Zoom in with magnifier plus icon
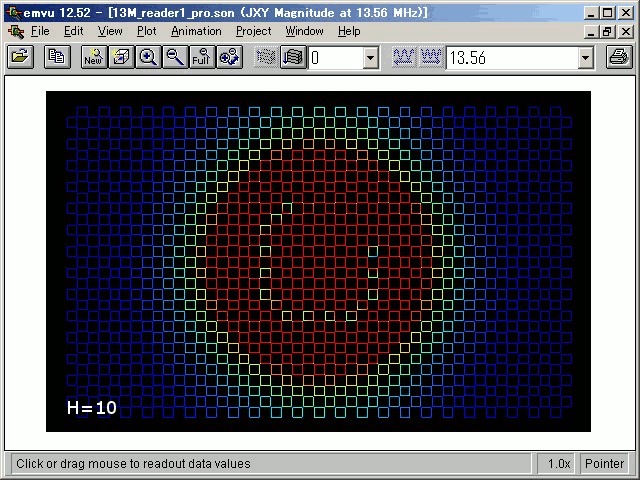The height and width of the screenshot is (480, 640). [148, 57]
